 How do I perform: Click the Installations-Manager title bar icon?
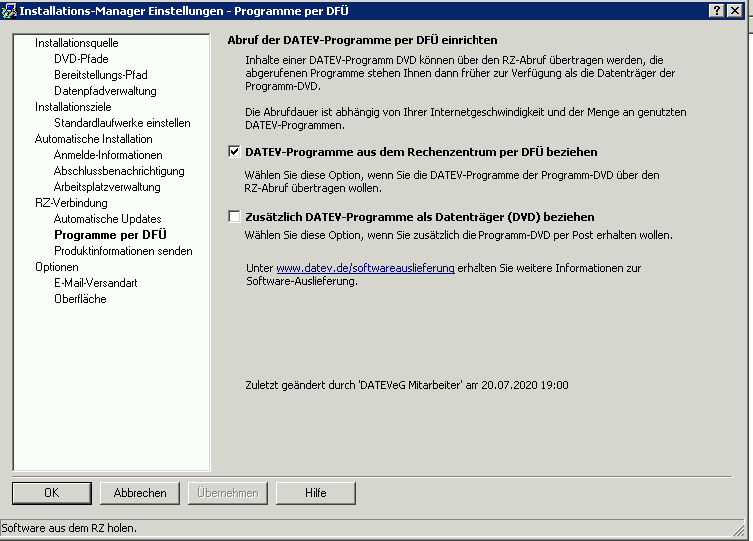click(x=9, y=11)
